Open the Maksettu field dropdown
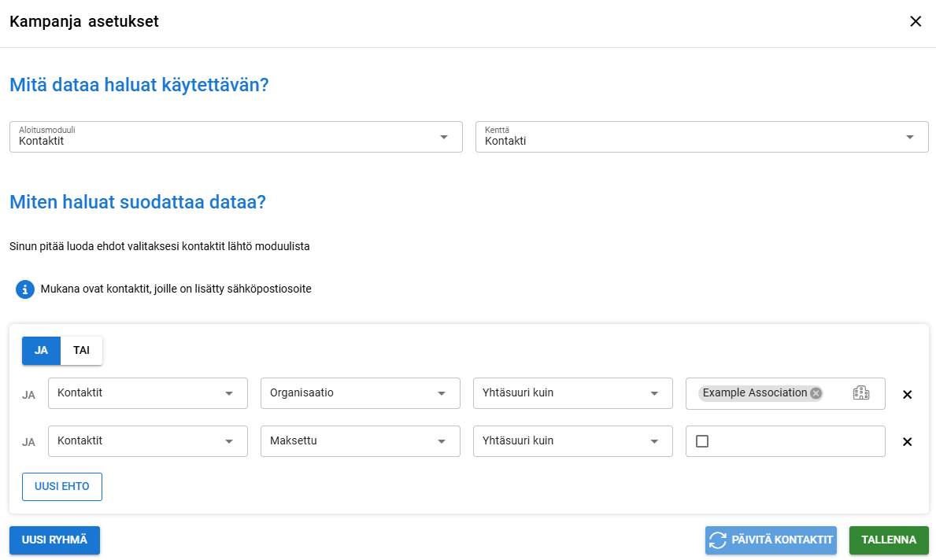This screenshot has height=560, width=936. point(360,441)
